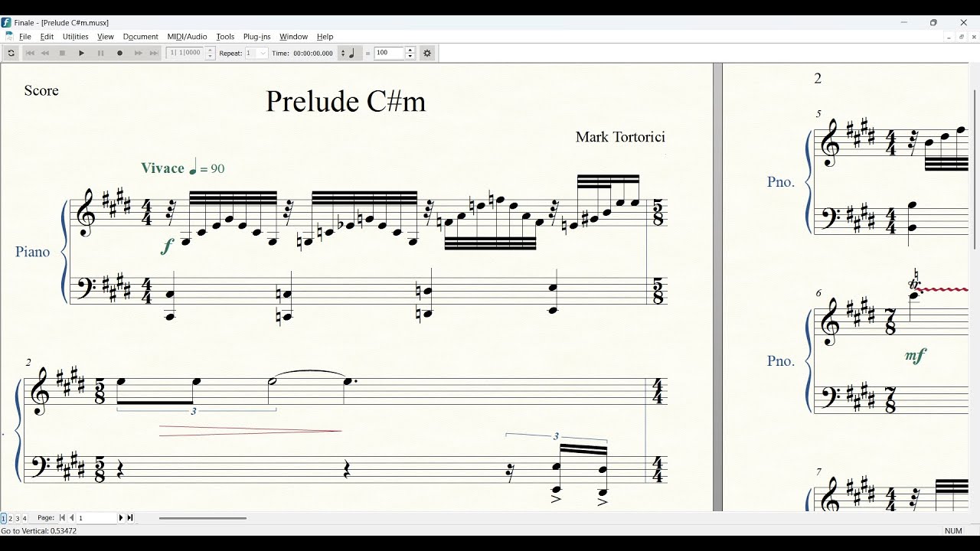Viewport: 980px width, 551px height.
Task: Close the Finale application window
Action: [x=964, y=22]
